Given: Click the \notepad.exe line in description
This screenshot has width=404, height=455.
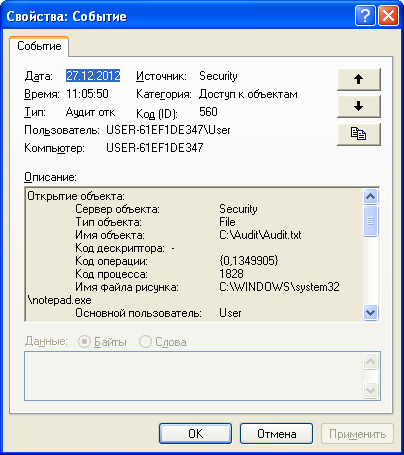Looking at the screenshot, I should coord(59,300).
